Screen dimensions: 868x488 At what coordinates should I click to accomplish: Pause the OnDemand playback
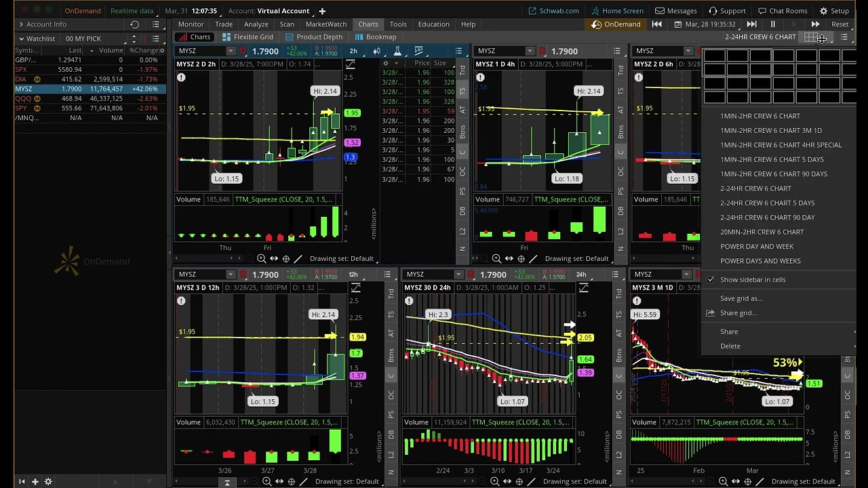point(772,24)
